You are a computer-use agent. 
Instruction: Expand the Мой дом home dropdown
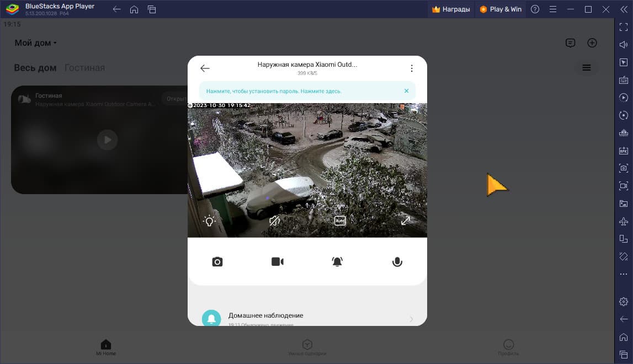click(35, 43)
